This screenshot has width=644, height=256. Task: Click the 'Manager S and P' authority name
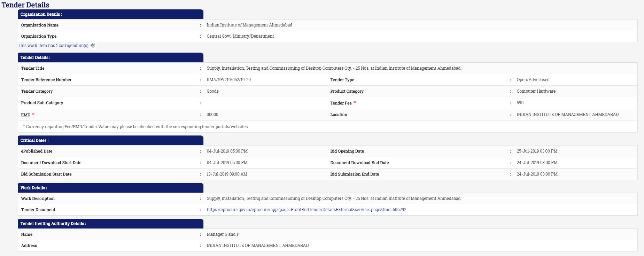tap(223, 234)
